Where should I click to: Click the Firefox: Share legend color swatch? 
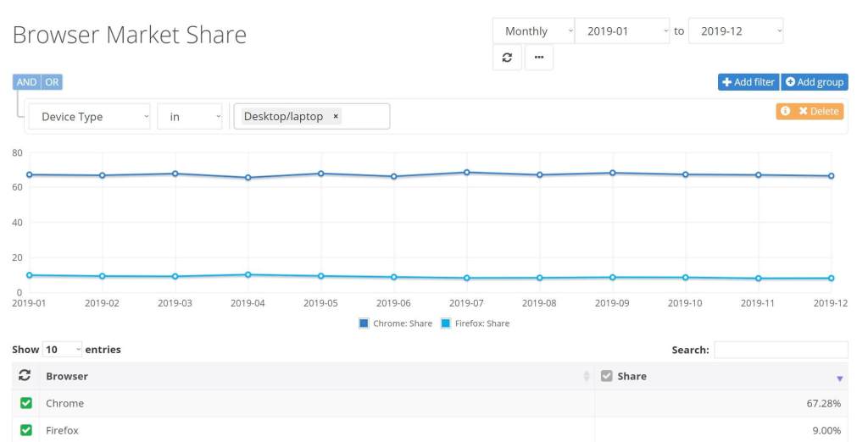[446, 323]
